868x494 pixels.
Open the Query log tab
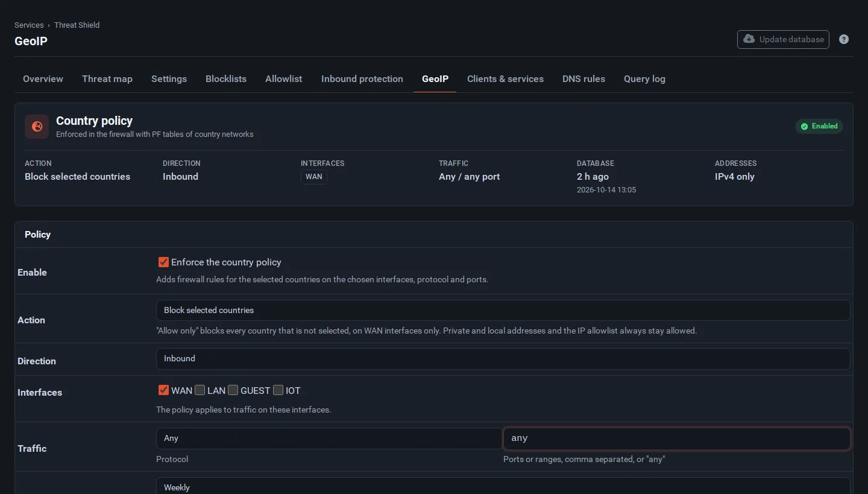pyautogui.click(x=644, y=79)
